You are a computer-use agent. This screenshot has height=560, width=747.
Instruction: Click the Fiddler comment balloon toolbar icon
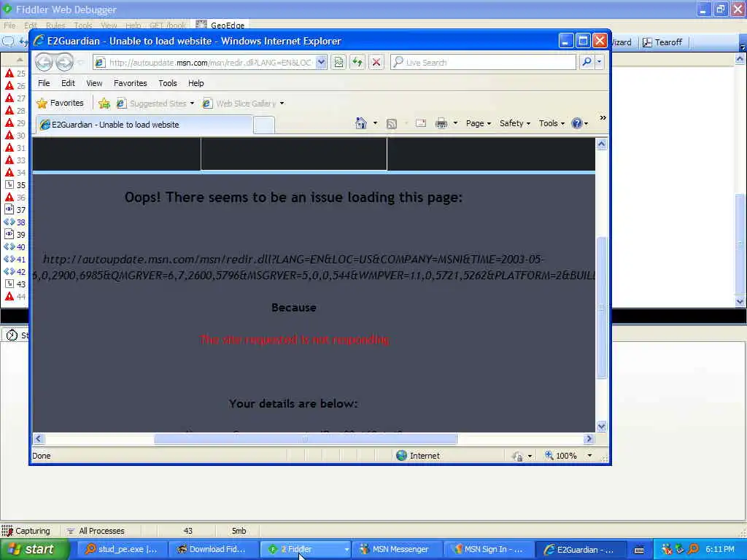pyautogui.click(x=8, y=42)
